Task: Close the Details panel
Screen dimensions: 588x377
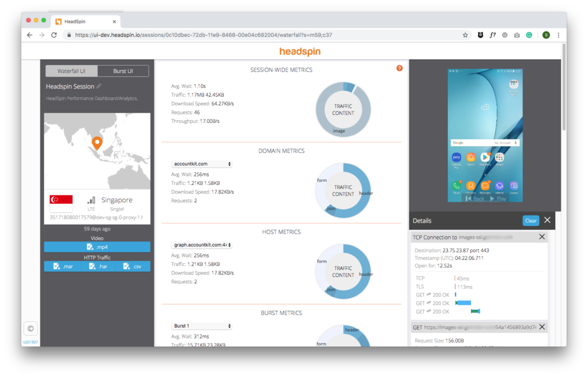Action: click(x=547, y=220)
